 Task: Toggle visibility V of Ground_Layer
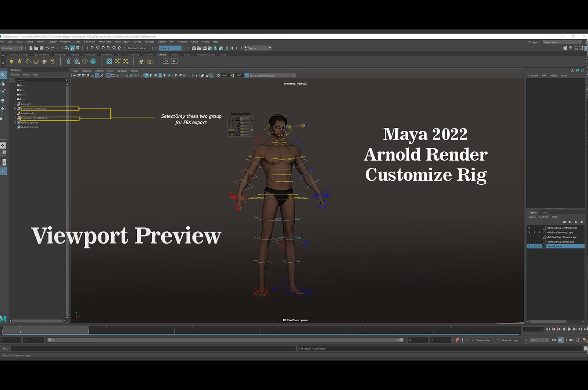(x=529, y=246)
